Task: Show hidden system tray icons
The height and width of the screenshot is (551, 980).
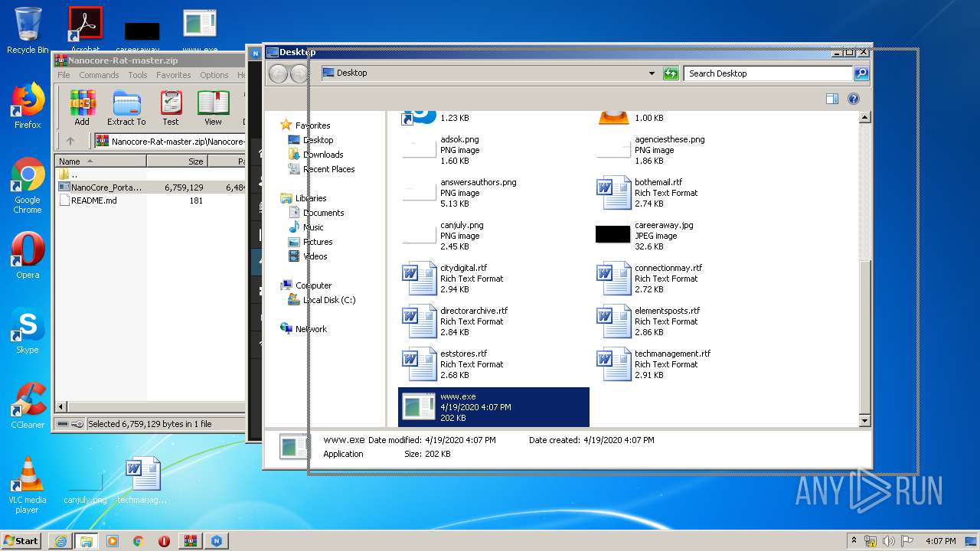Action: coord(854,541)
